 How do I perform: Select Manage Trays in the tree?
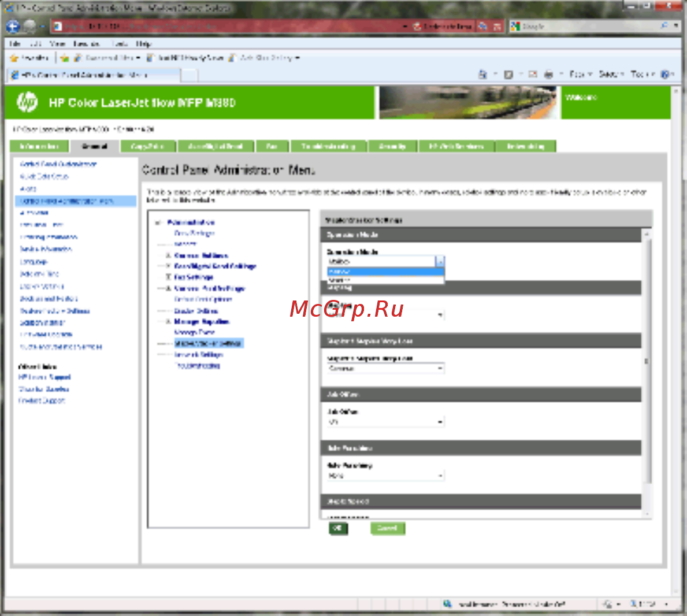click(194, 332)
